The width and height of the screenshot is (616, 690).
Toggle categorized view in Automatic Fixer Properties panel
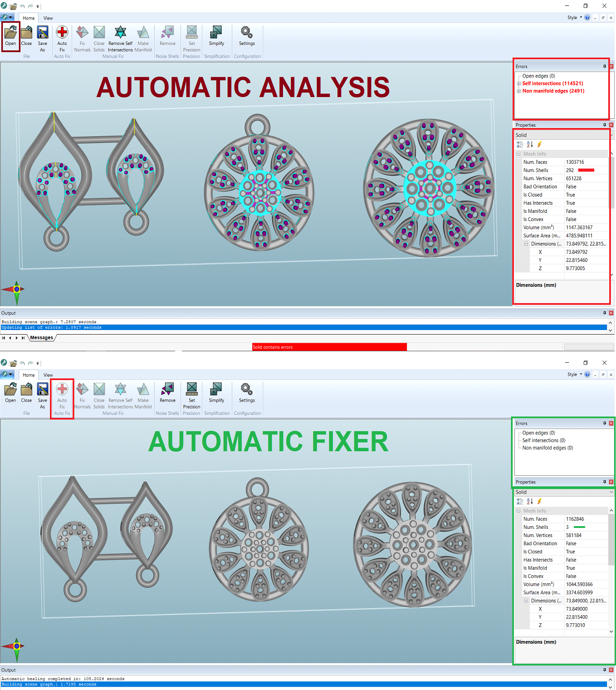(520, 501)
